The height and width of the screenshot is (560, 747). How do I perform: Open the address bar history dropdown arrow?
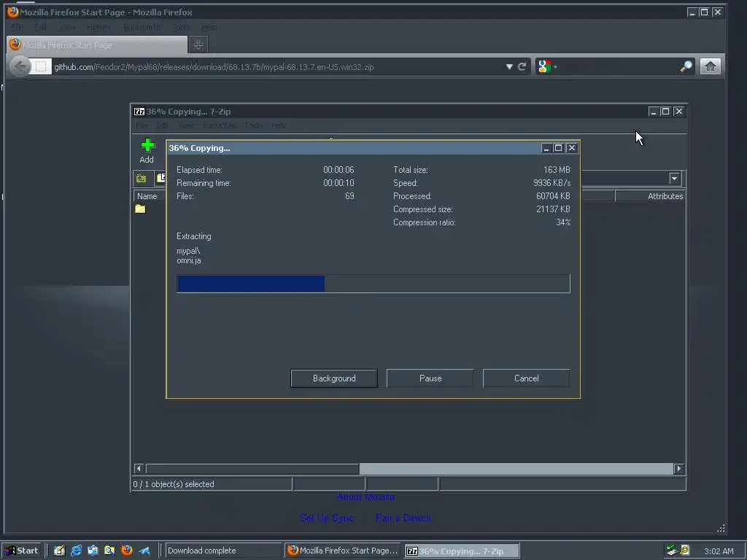(x=509, y=66)
